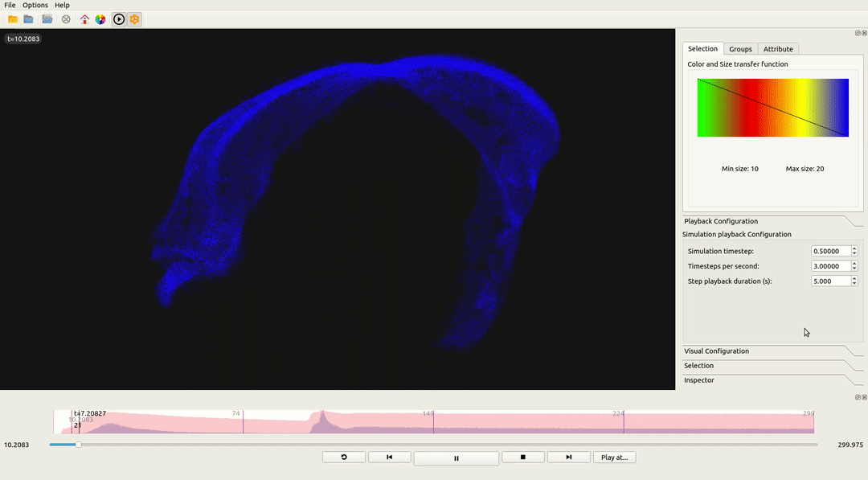The height and width of the screenshot is (480, 868).
Task: Click the red house home icon
Action: [x=84, y=19]
